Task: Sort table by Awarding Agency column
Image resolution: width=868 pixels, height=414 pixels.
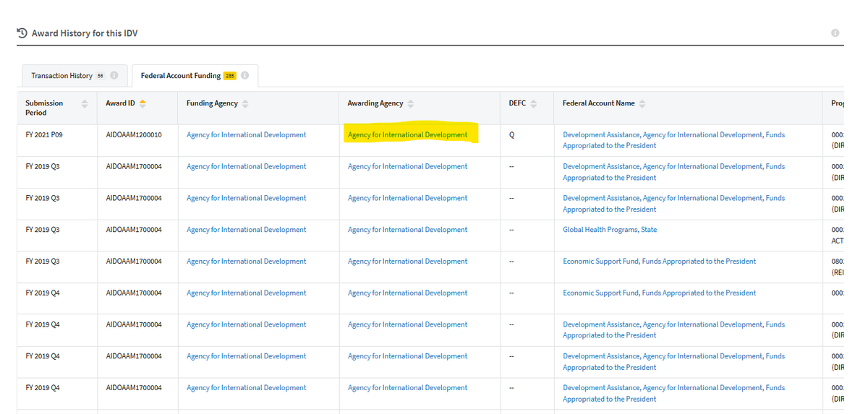Action: [x=411, y=103]
